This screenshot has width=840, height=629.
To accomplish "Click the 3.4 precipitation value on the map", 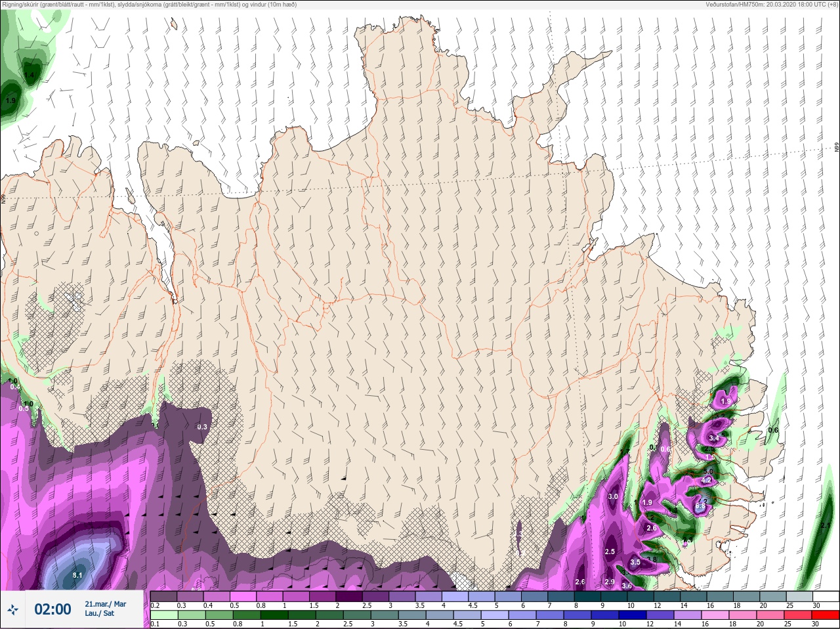I will (714, 438).
